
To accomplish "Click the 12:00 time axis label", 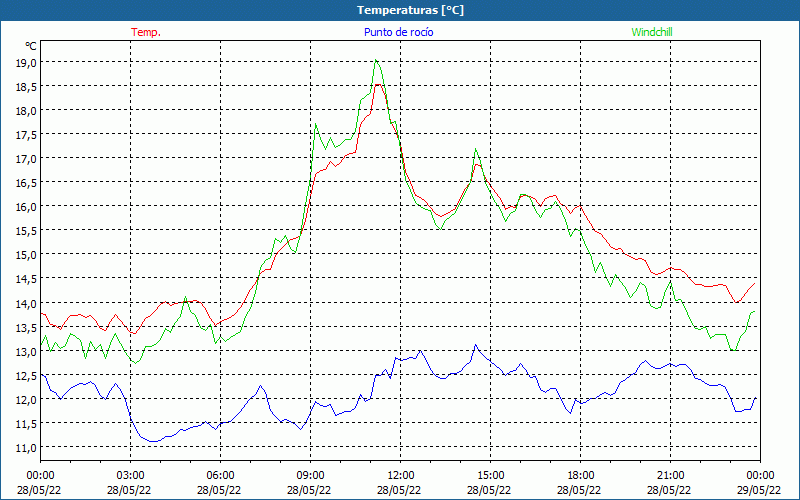I will click(399, 476).
